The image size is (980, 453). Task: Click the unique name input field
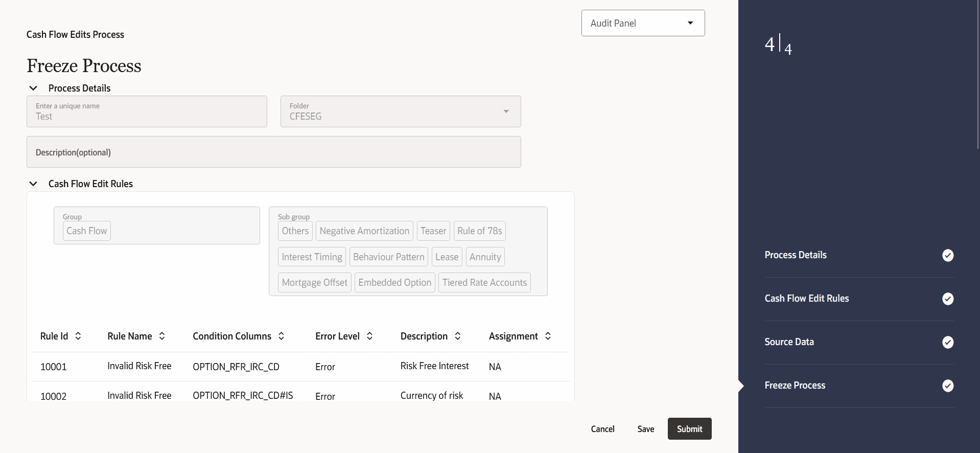[x=147, y=111]
